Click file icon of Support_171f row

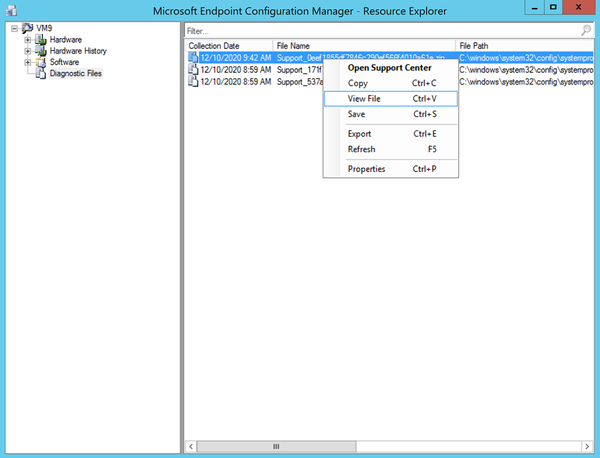point(194,70)
